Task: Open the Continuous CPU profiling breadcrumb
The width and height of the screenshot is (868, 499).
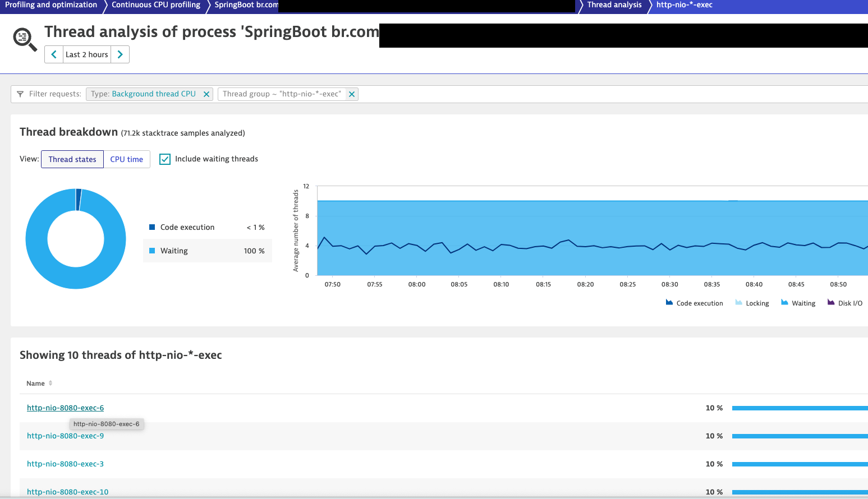Action: click(155, 5)
